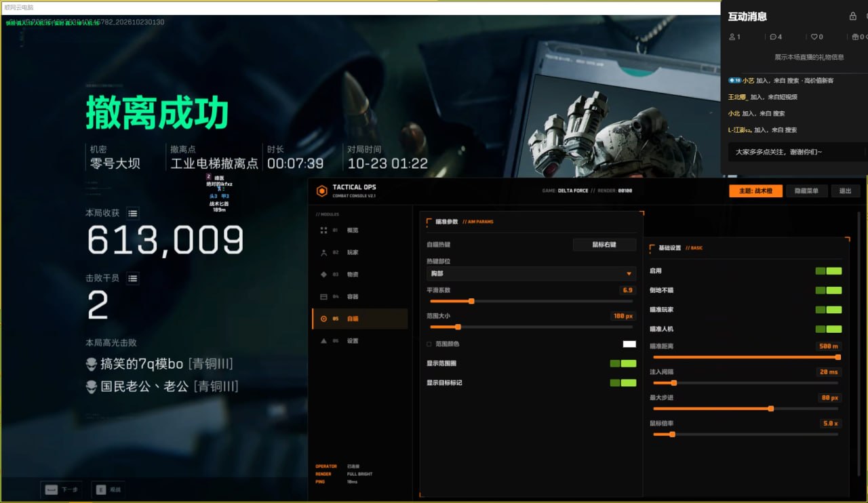Image resolution: width=868 pixels, height=503 pixels.
Task: Click the 主题: 战术橙 theme selector
Action: pyautogui.click(x=755, y=191)
